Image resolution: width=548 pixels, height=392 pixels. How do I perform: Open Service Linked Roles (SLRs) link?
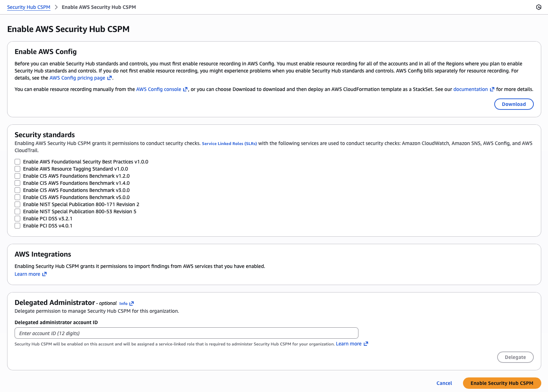[229, 144]
